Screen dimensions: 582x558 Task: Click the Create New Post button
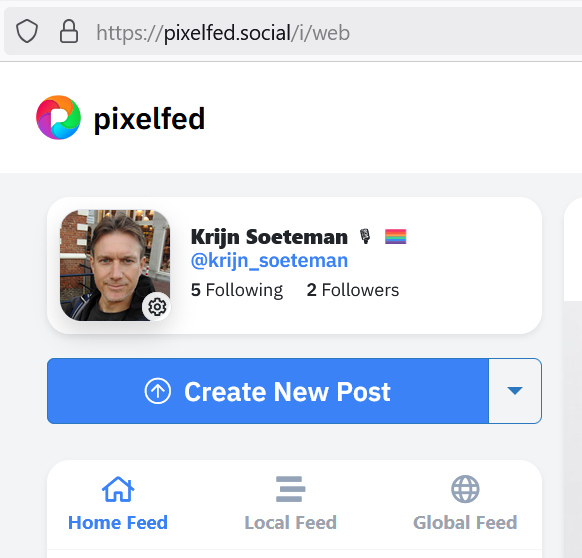pyautogui.click(x=268, y=391)
